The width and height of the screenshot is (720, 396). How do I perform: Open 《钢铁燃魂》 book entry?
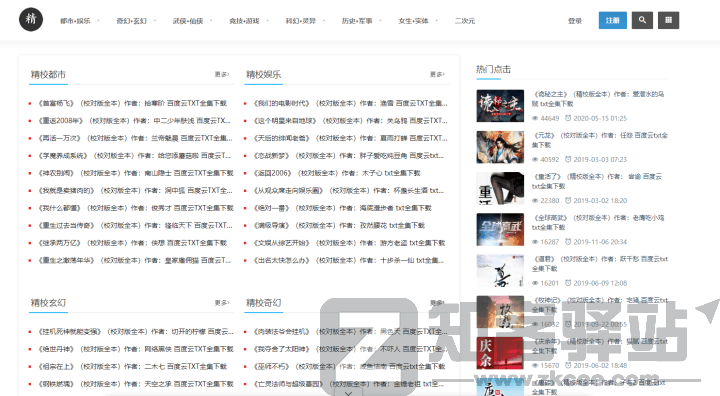tap(135, 384)
